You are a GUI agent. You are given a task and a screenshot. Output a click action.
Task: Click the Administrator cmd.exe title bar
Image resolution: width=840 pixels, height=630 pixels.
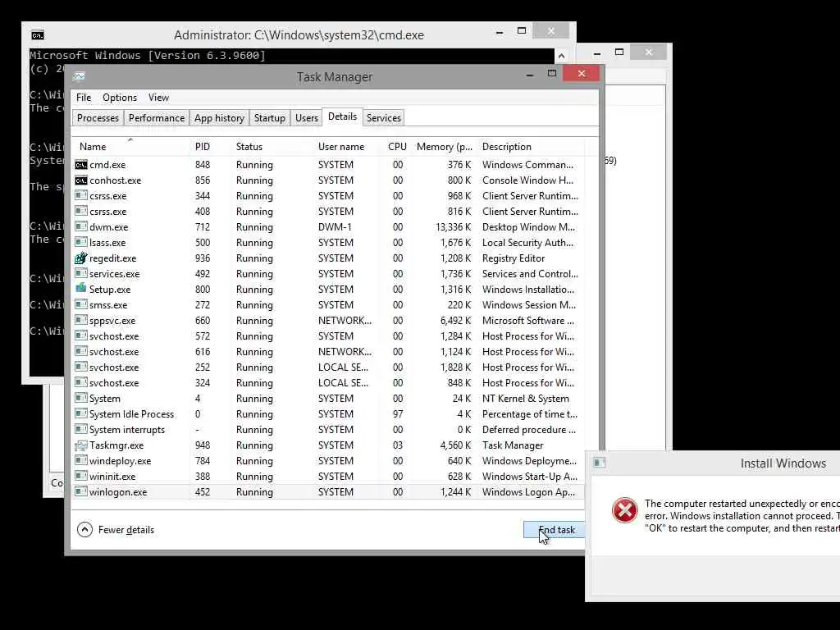tap(299, 35)
